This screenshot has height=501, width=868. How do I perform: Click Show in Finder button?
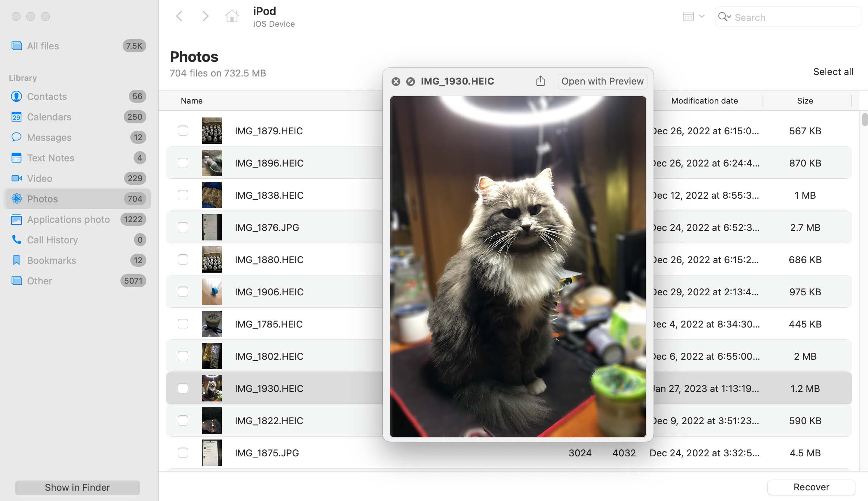(77, 487)
